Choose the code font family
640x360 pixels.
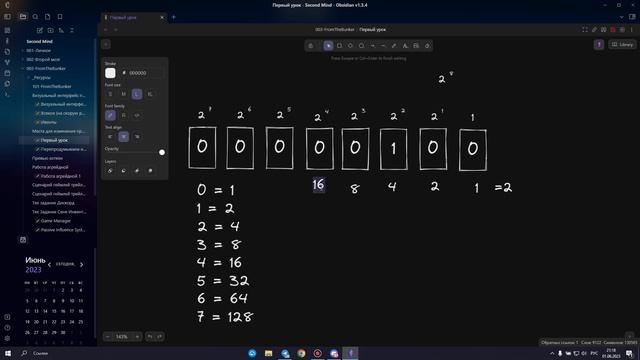point(137,116)
